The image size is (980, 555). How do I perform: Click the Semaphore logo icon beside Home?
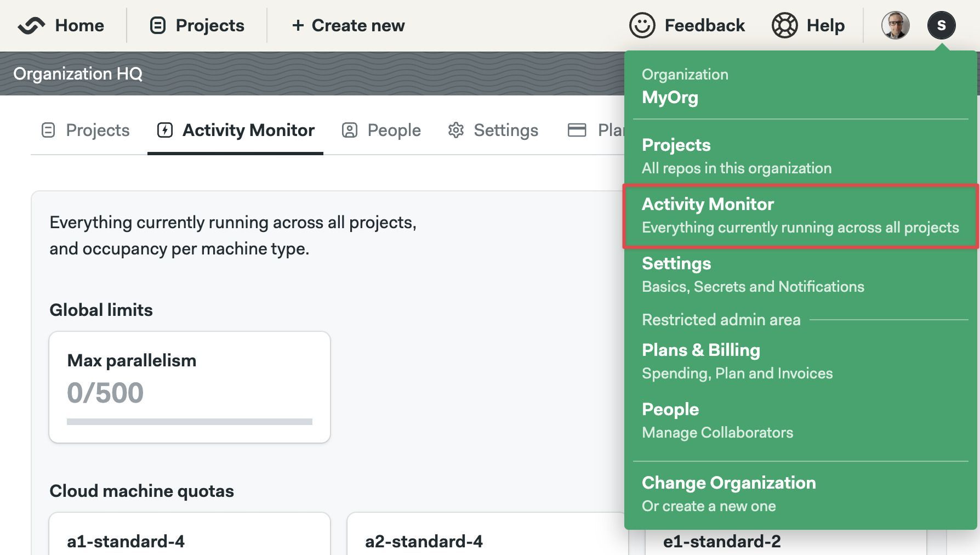[31, 26]
